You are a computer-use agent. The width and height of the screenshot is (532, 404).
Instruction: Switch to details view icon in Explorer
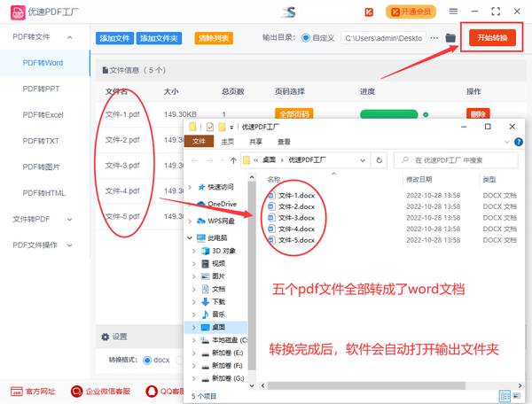505,396
